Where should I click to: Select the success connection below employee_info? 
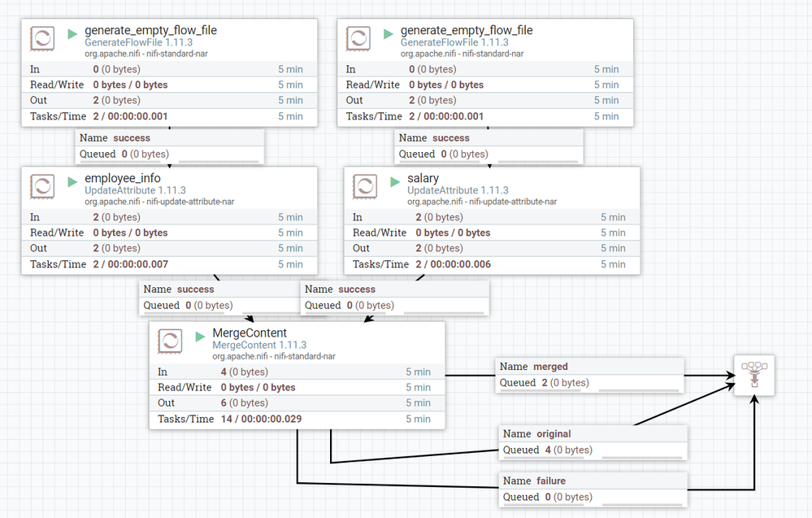point(219,298)
